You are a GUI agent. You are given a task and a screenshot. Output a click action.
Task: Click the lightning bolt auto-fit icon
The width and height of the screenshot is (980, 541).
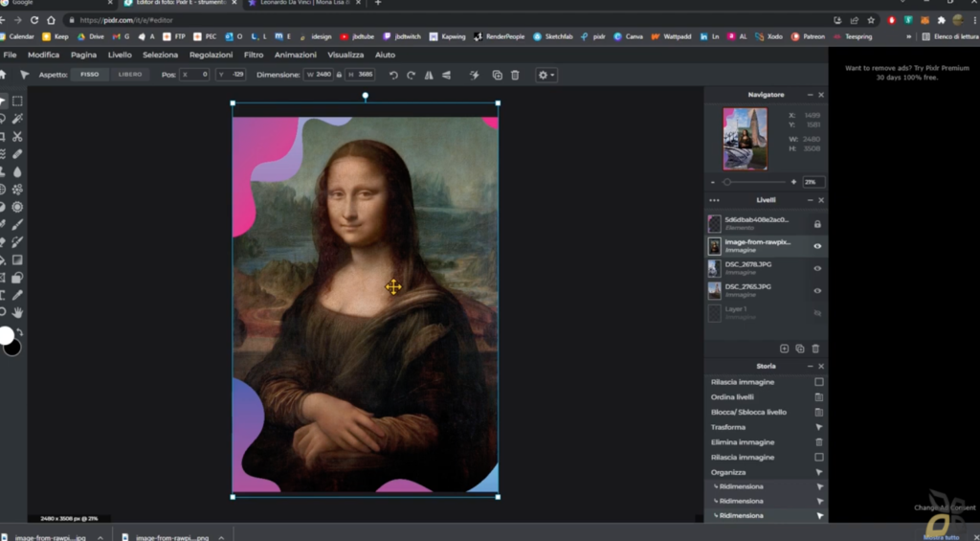[475, 75]
